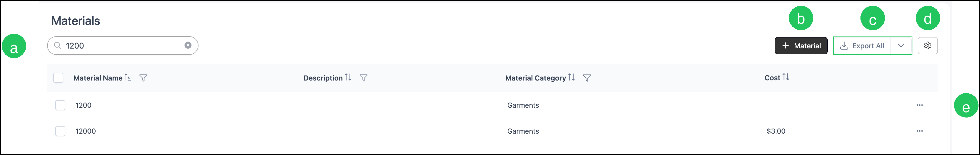This screenshot has width=980, height=155.
Task: Open actions menu for row 12000
Action: (919, 131)
